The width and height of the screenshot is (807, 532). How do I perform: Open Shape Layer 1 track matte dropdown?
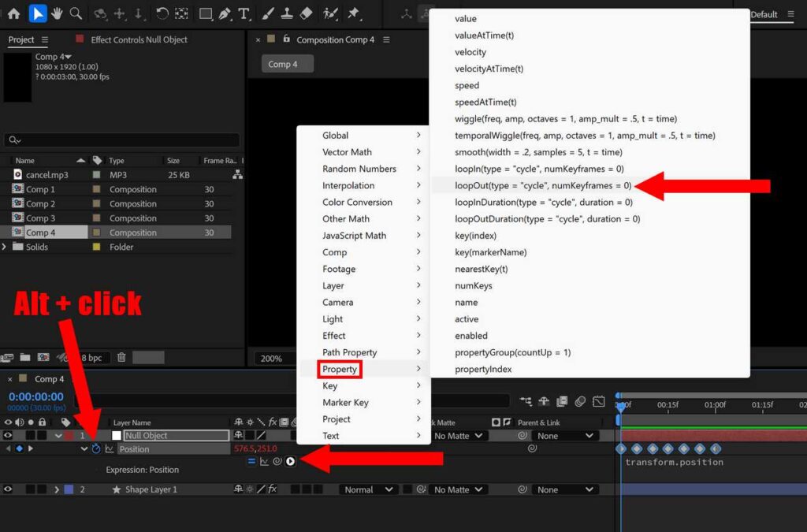pyautogui.click(x=459, y=489)
